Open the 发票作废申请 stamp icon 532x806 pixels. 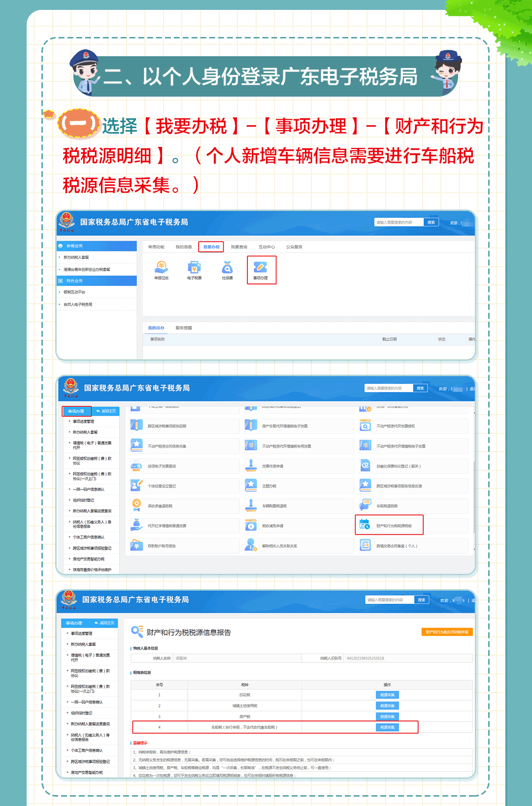tap(251, 466)
